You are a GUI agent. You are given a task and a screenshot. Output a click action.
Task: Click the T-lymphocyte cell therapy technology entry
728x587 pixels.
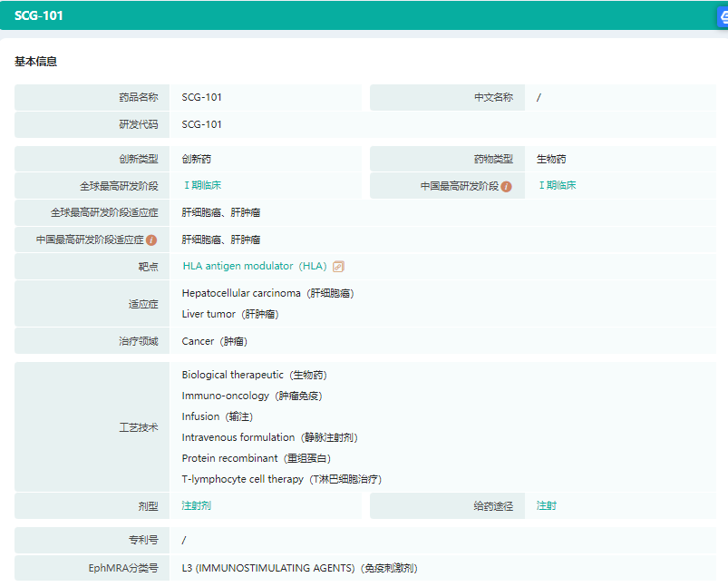pos(281,479)
